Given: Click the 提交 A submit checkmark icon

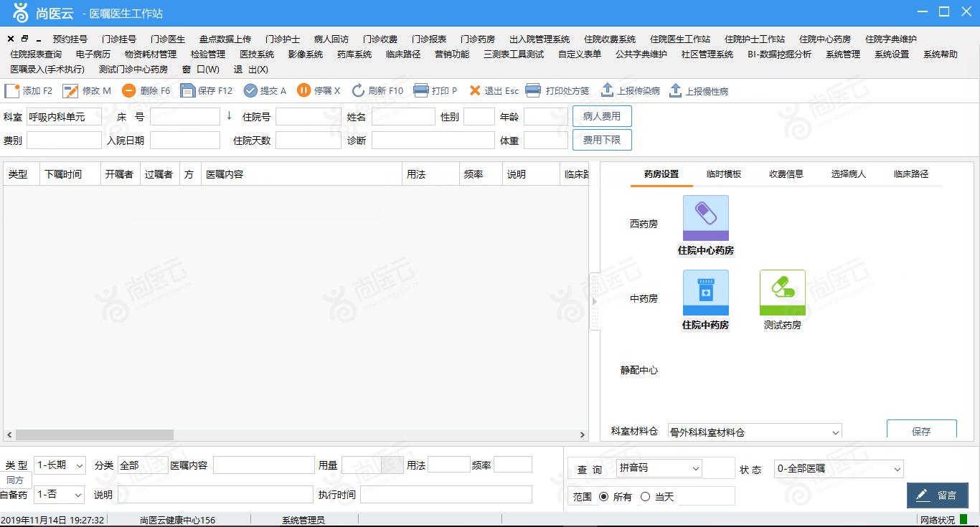Looking at the screenshot, I should point(250,90).
